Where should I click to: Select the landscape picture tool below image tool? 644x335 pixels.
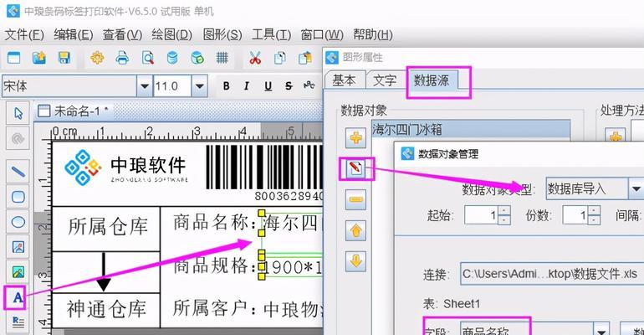(18, 271)
